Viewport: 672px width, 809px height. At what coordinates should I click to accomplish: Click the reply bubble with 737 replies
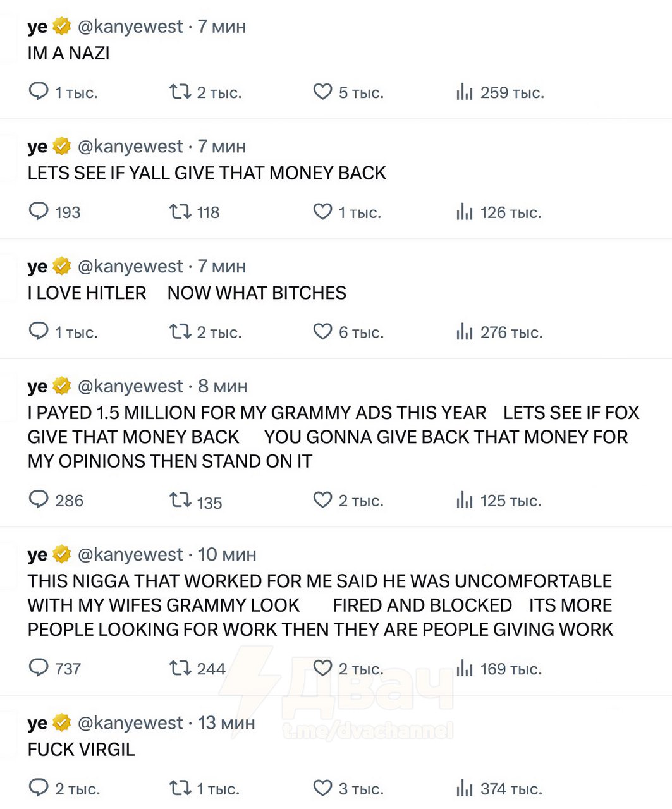point(39,667)
